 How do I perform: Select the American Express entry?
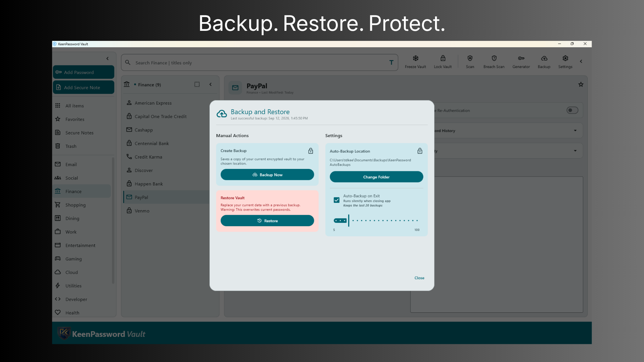pos(167,103)
